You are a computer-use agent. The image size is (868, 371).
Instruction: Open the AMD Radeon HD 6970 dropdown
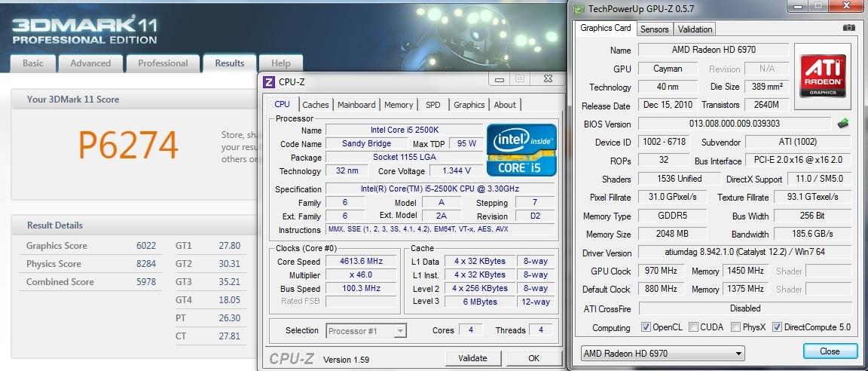pyautogui.click(x=662, y=354)
